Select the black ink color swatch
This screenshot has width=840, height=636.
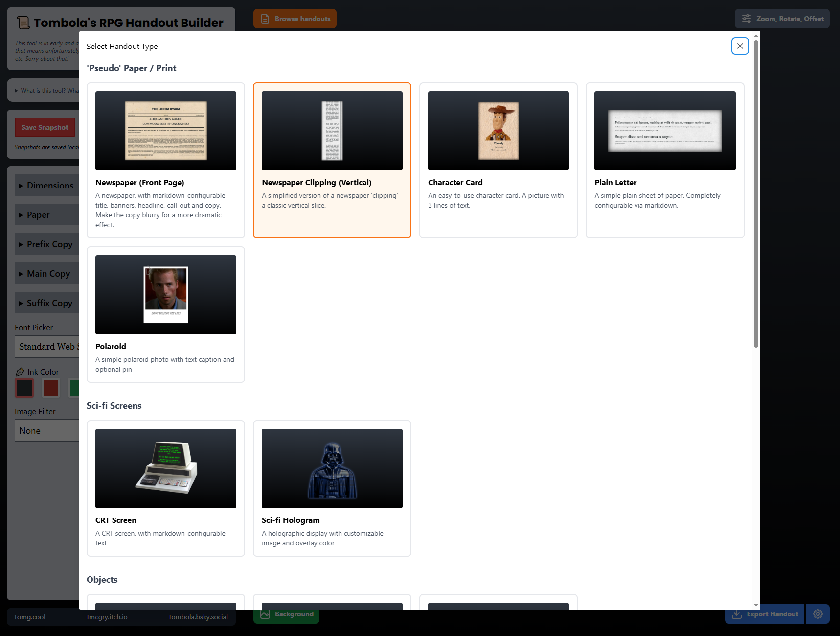click(24, 388)
